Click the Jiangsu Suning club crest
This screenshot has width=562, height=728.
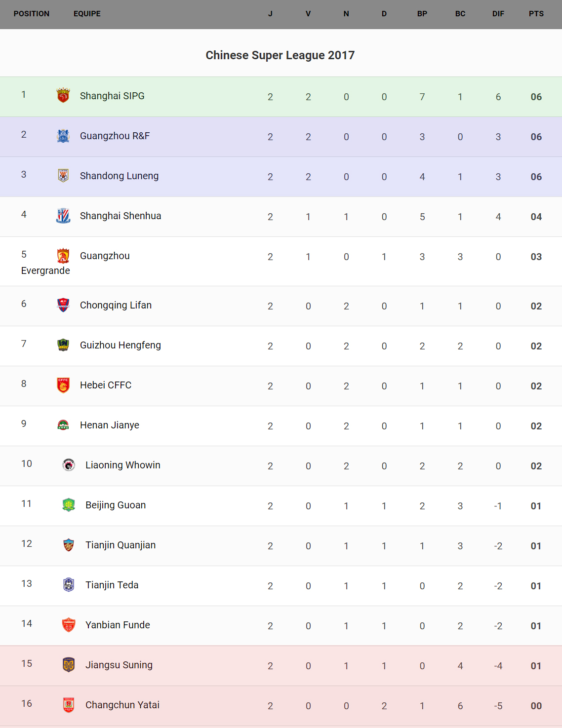click(x=69, y=665)
